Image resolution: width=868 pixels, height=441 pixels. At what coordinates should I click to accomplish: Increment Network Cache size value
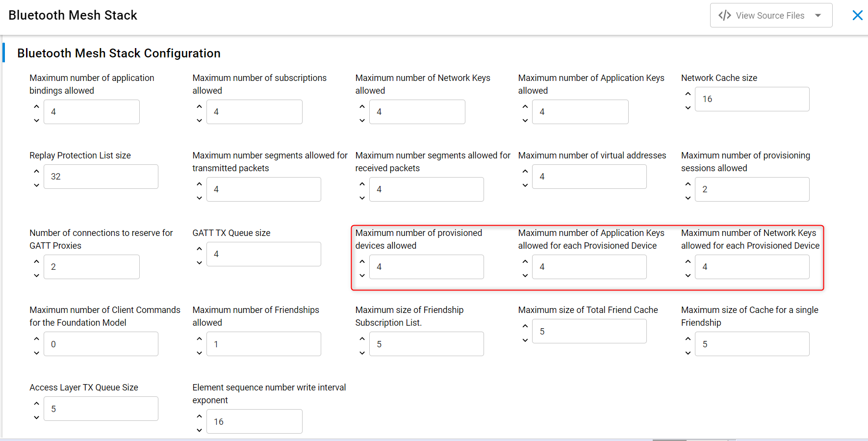coord(688,93)
